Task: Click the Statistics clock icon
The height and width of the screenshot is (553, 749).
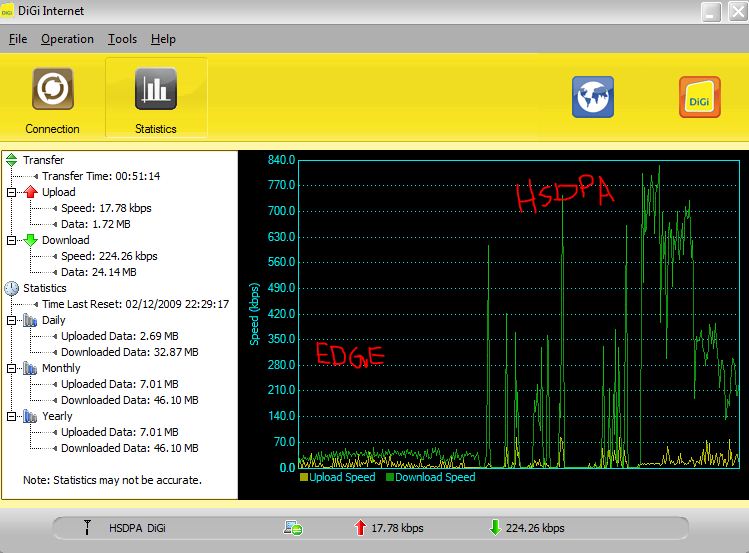Action: (x=12, y=288)
